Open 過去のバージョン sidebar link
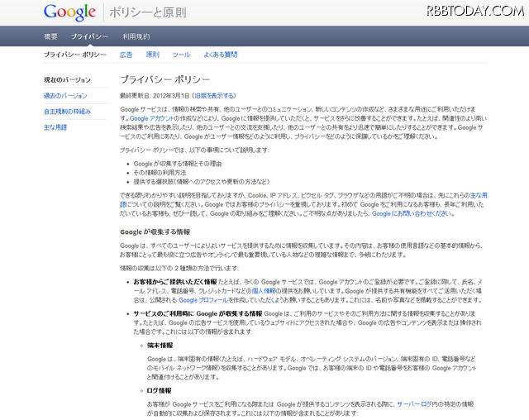 [x=65, y=96]
